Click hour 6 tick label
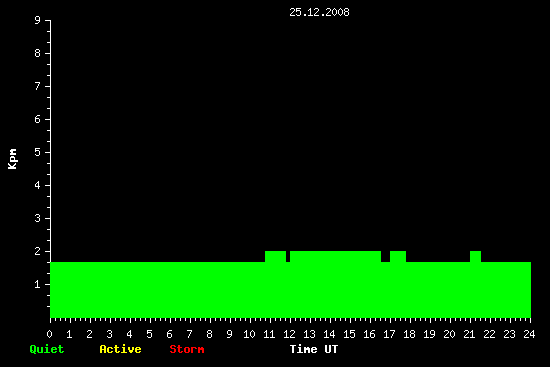 [x=169, y=334]
